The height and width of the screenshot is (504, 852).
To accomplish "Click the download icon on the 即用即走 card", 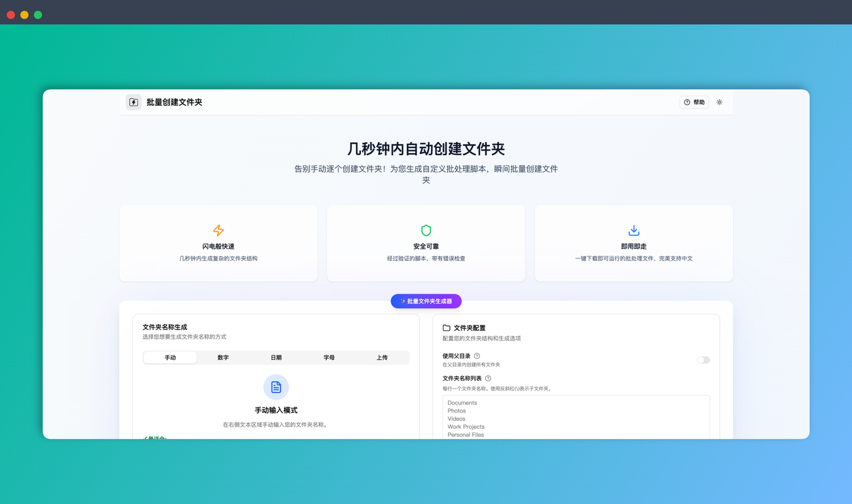I will [634, 230].
